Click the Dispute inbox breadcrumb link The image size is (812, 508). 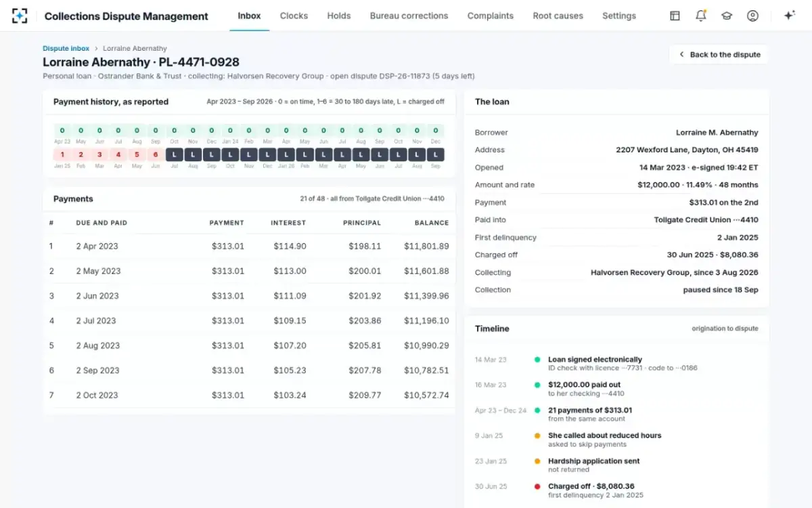click(66, 49)
